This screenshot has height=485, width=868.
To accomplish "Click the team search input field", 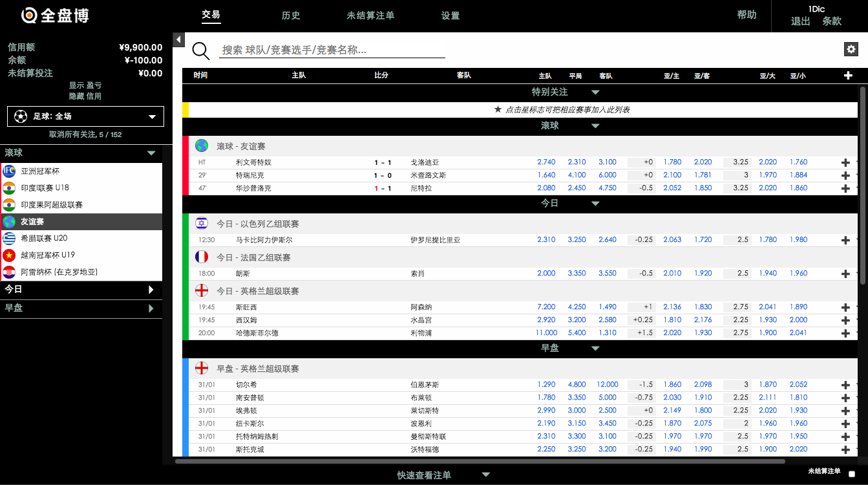I will pyautogui.click(x=332, y=50).
